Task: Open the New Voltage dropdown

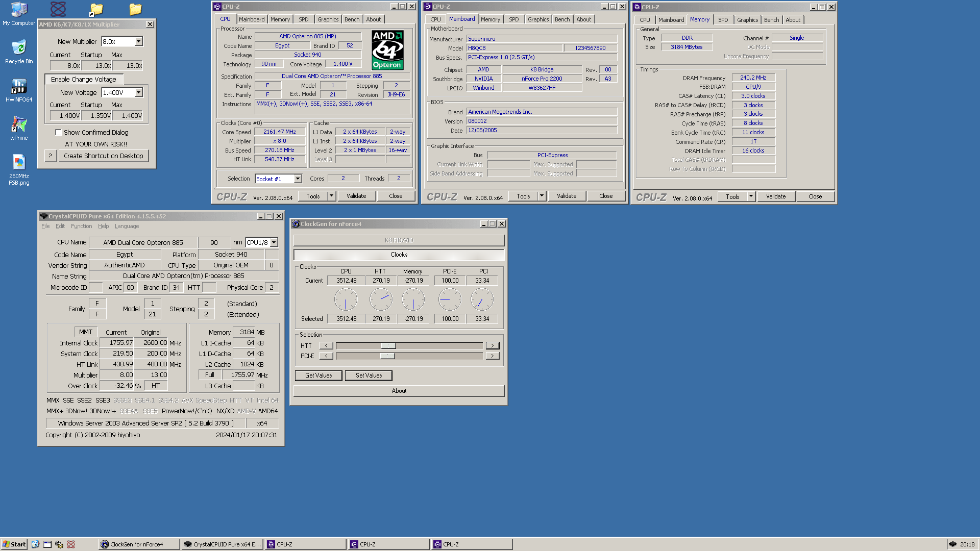Action: tap(138, 92)
